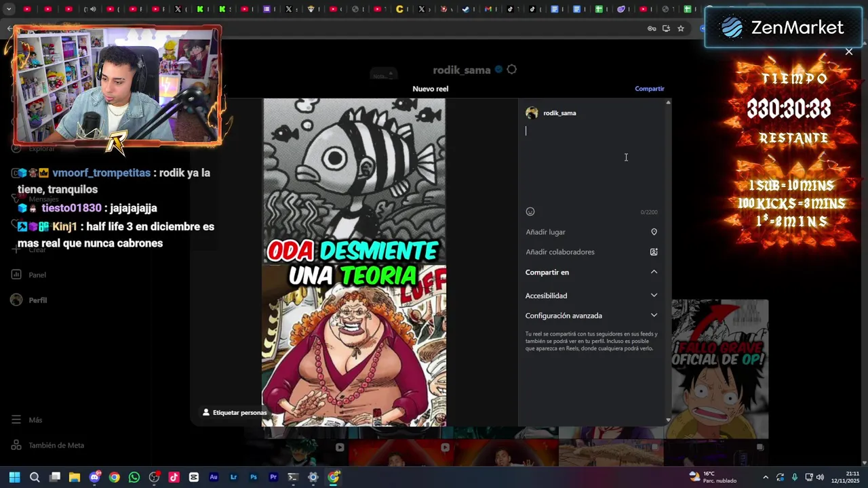868x488 pixels.
Task: Launch Adobe Premiere Pro from taskbar
Action: [273, 477]
